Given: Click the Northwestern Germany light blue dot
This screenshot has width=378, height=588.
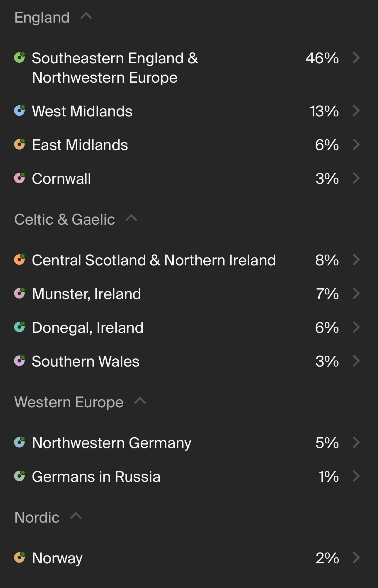Looking at the screenshot, I should coord(20,442).
